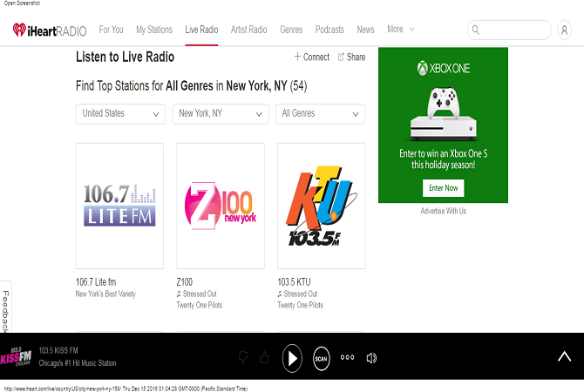Open the KTU 103.5 FM station tile
Image resolution: width=584 pixels, height=392 pixels.
(x=321, y=206)
